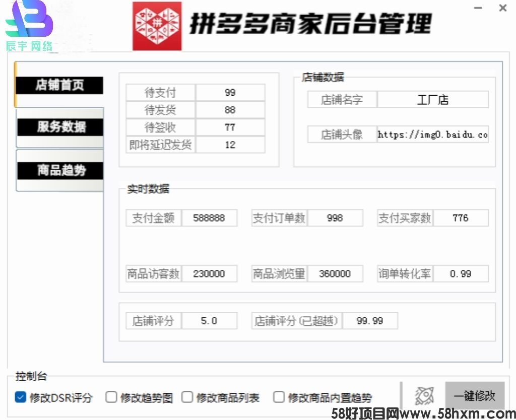Click the 询单转化率 field 0.99
This screenshot has width=516, height=420.
coord(461,273)
